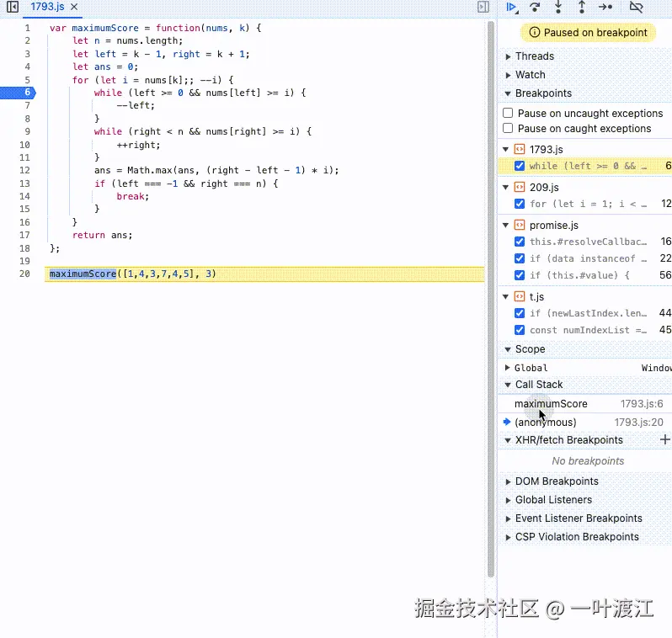The height and width of the screenshot is (638, 672).
Task: Click the 1793.js file icon in Breakpoints
Action: (520, 149)
